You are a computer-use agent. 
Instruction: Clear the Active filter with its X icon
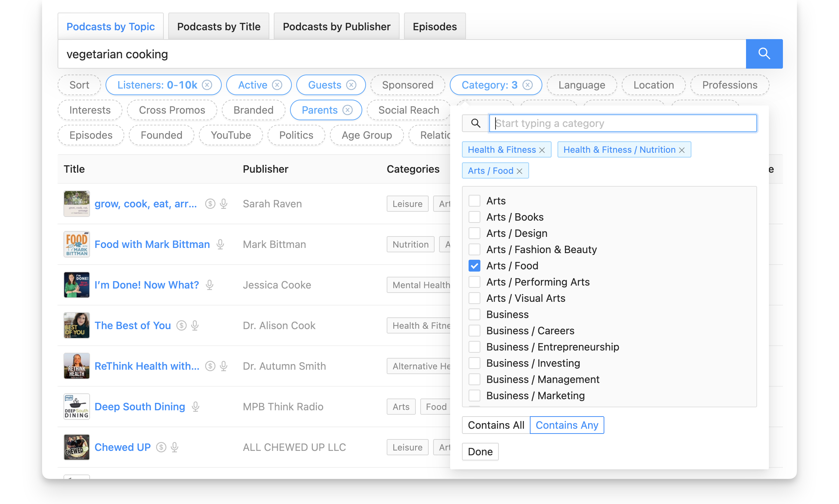277,85
